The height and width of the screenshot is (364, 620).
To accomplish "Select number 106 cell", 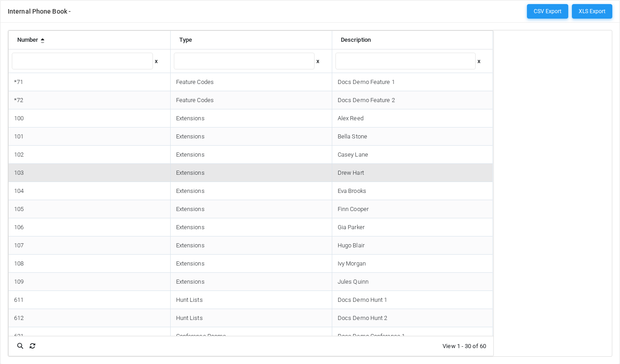I will [89, 227].
